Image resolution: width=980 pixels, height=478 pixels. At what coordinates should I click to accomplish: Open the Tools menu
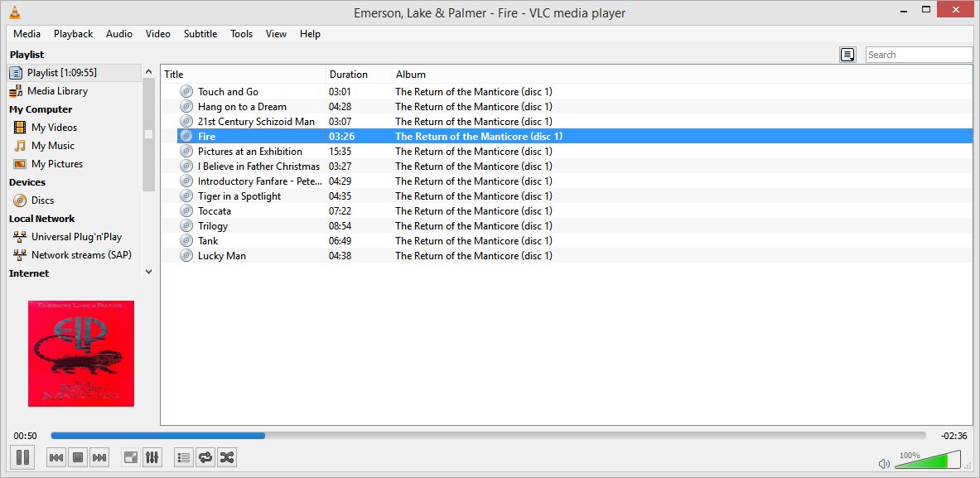(241, 34)
